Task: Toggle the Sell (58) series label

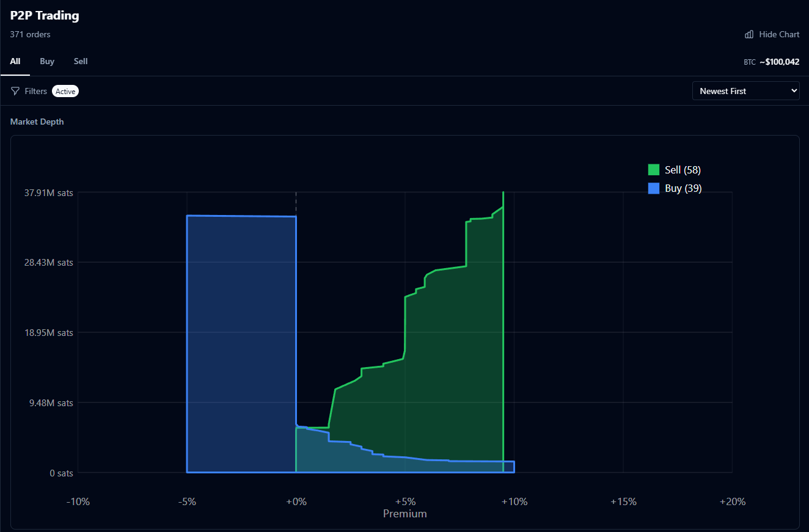Action: coord(683,170)
